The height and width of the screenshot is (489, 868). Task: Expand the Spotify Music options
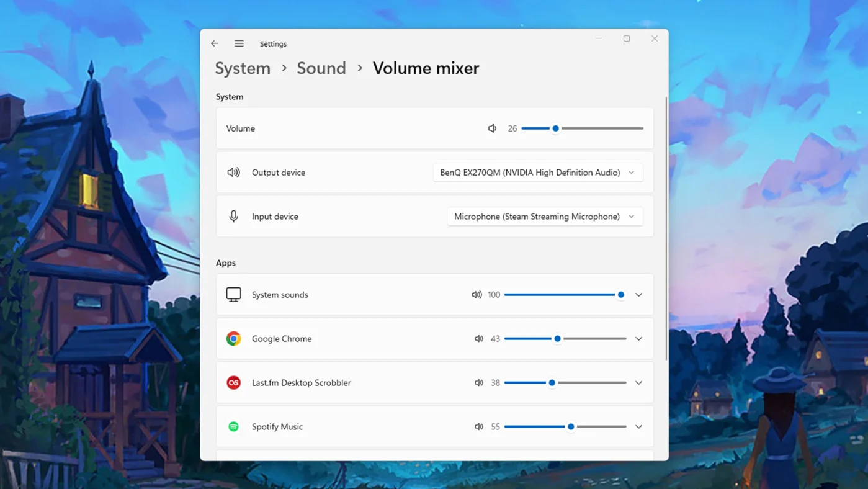pyautogui.click(x=638, y=426)
